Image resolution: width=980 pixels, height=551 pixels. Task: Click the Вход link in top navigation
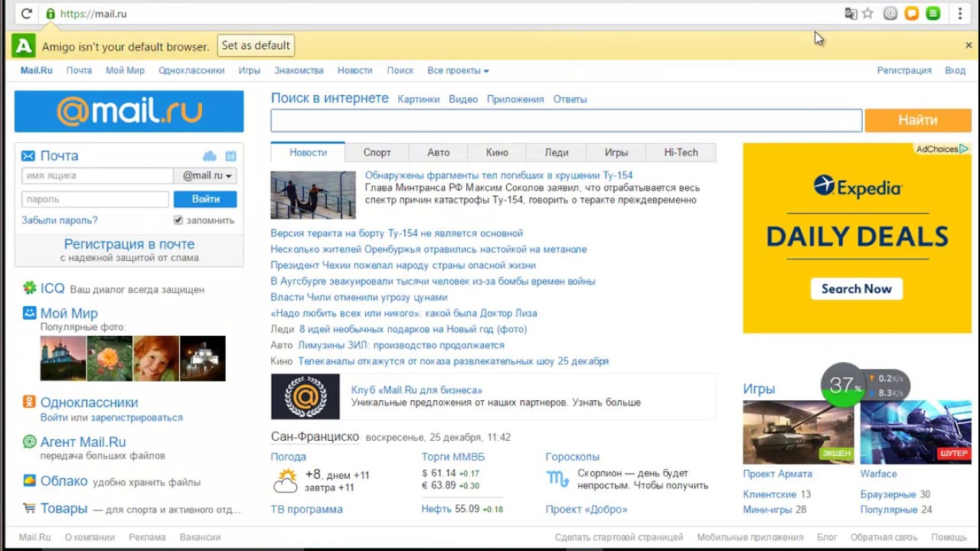[x=955, y=70]
